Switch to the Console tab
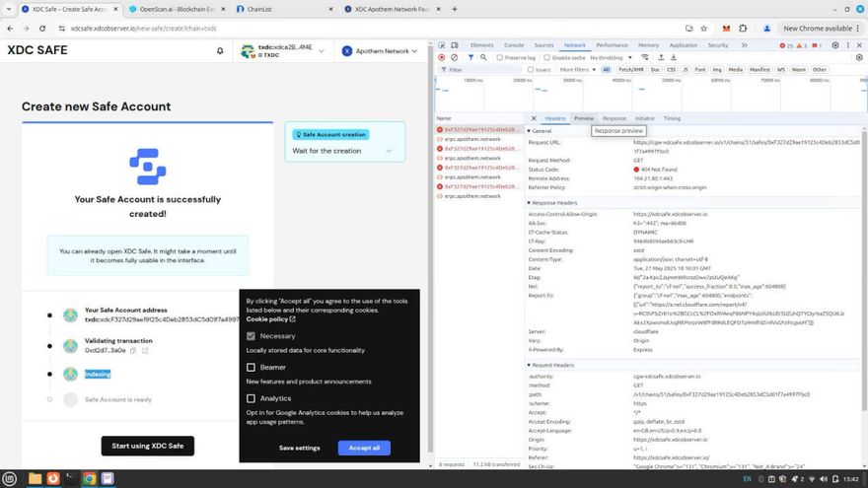 (514, 45)
